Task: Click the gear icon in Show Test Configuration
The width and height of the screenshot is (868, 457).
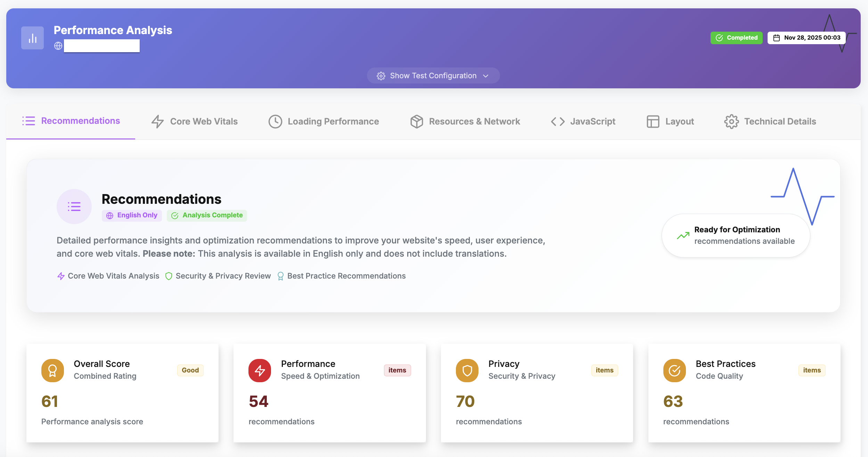Action: 381,76
